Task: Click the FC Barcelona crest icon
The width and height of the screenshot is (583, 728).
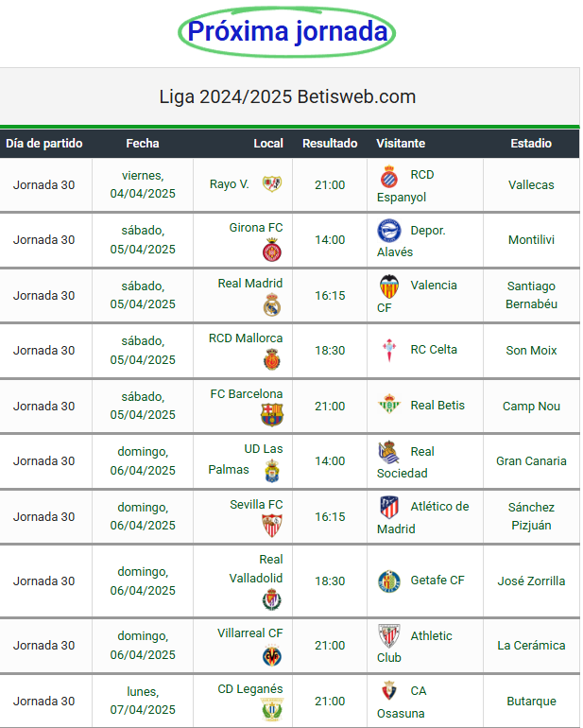Action: (272, 415)
